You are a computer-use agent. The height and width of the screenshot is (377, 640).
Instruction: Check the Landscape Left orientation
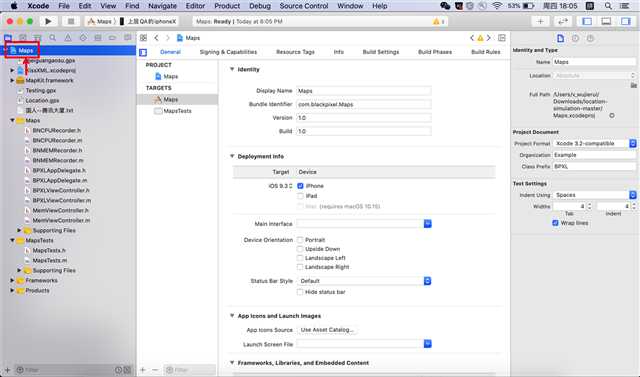[300, 257]
